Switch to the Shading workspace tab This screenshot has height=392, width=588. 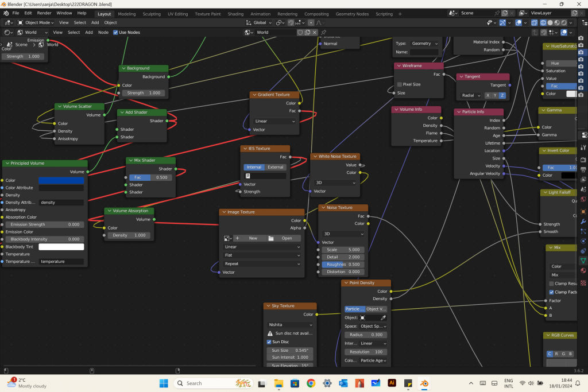pyautogui.click(x=235, y=14)
